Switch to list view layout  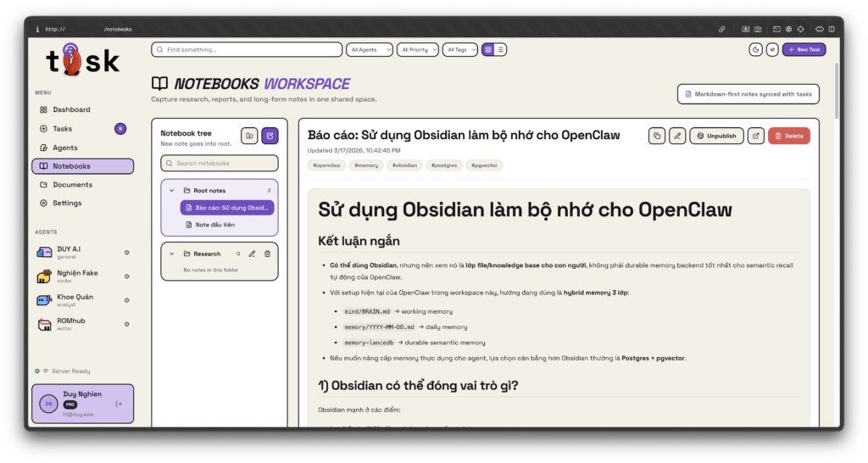click(x=500, y=50)
